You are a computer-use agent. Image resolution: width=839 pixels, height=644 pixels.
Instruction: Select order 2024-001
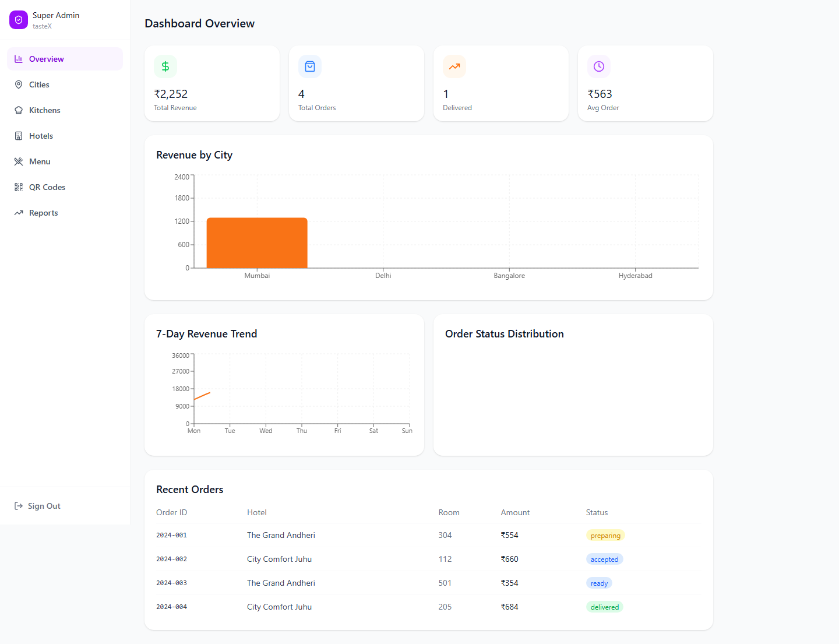[x=172, y=535]
